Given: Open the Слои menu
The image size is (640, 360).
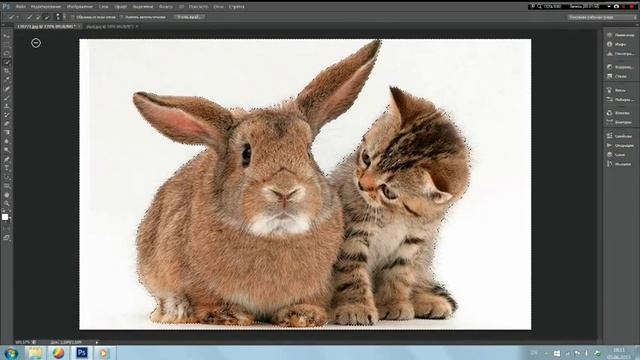Looking at the screenshot, I should click(103, 7).
